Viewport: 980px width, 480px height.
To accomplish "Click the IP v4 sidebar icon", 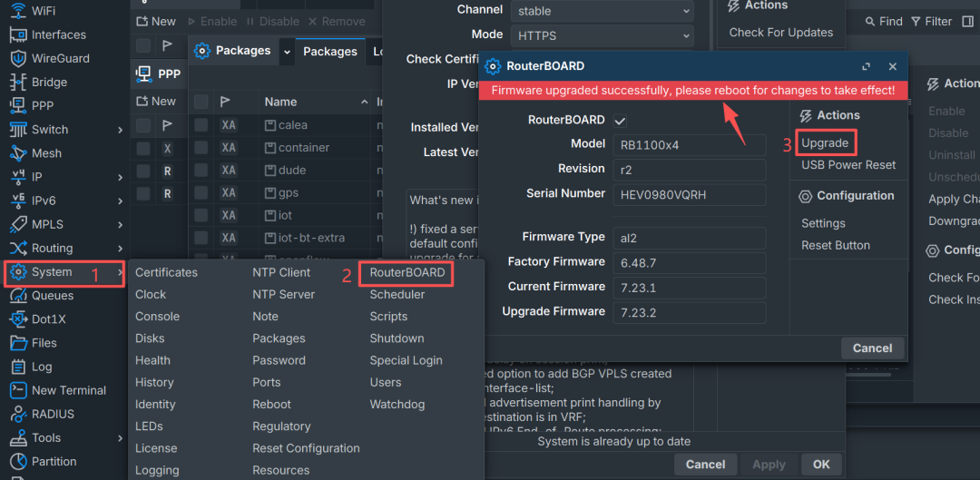I will coord(19,177).
